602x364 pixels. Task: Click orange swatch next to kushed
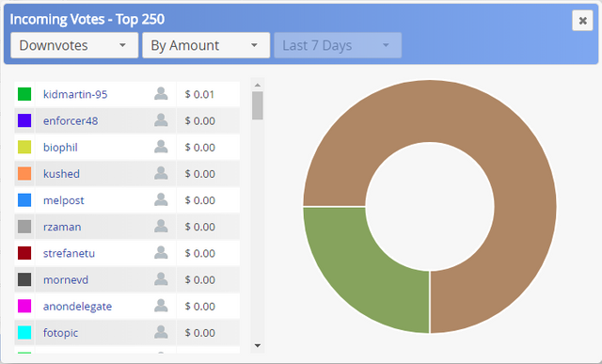[x=24, y=174]
